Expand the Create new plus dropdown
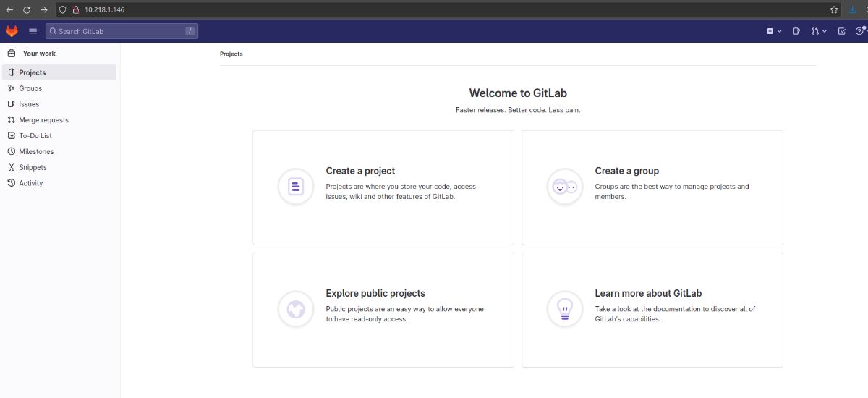This screenshot has width=868, height=398. pos(774,31)
